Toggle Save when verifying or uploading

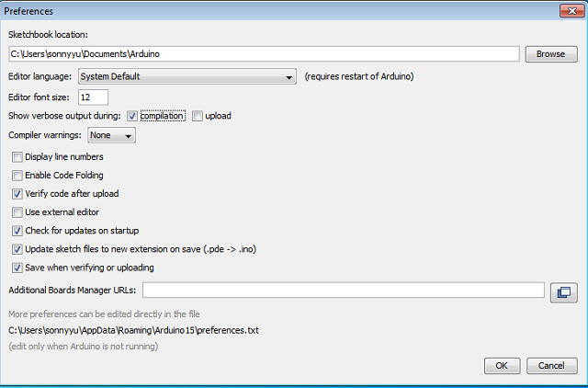click(x=17, y=268)
